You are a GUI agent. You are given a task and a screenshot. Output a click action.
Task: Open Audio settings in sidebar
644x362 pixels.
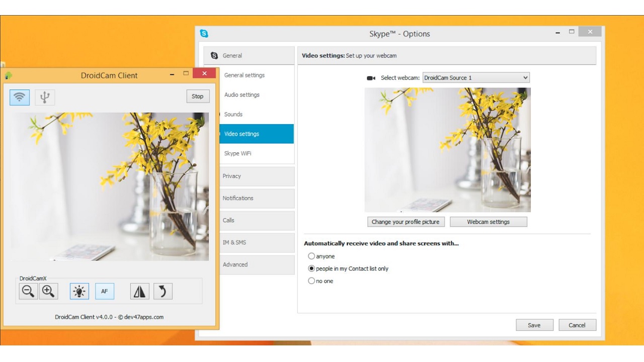(242, 95)
